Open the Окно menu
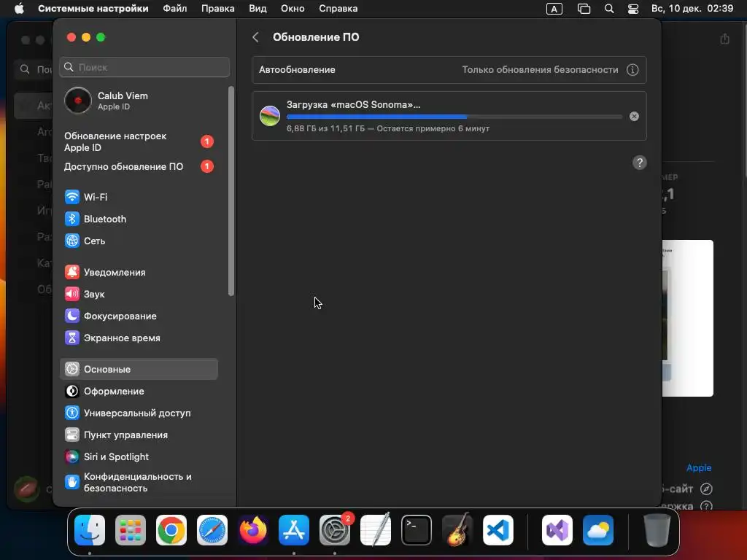 [293, 9]
